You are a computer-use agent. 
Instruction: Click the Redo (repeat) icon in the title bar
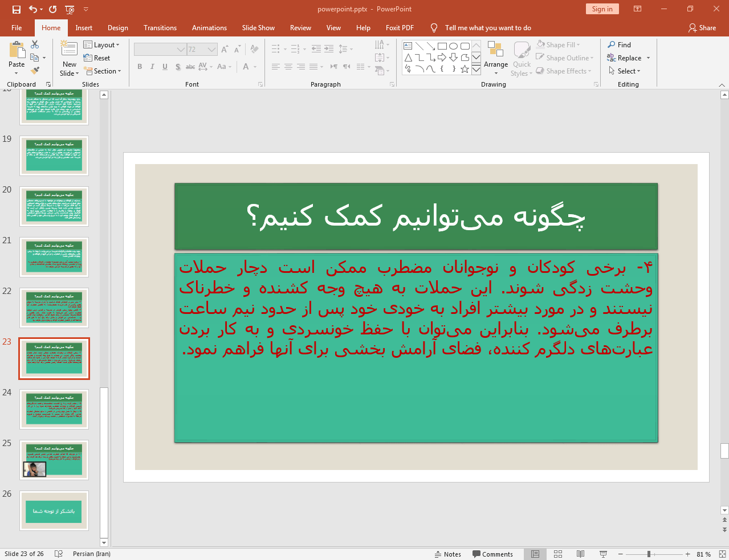[x=53, y=9]
